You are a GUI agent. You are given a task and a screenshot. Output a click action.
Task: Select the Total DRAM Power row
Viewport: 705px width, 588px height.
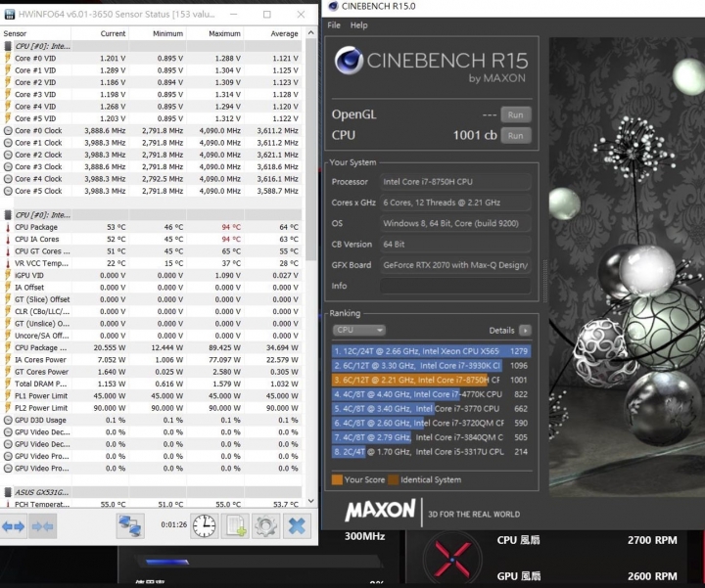point(151,384)
